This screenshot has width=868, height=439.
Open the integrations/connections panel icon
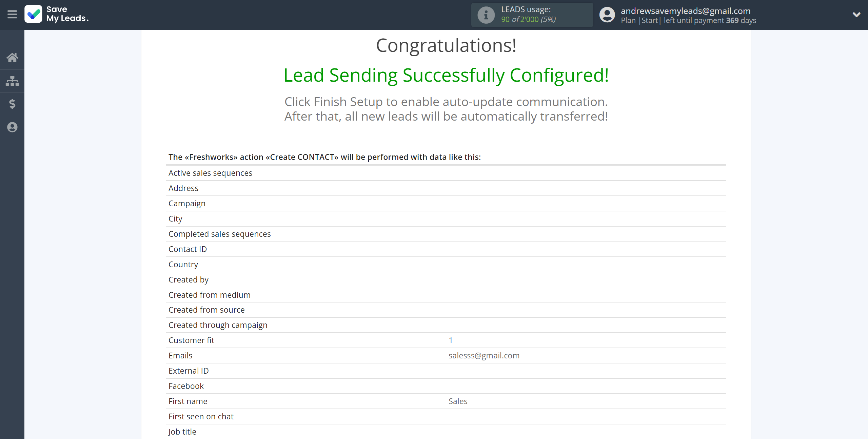click(12, 80)
